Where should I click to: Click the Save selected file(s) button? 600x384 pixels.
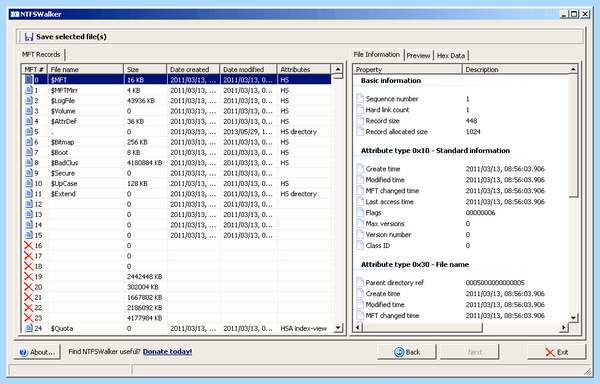[x=65, y=37]
